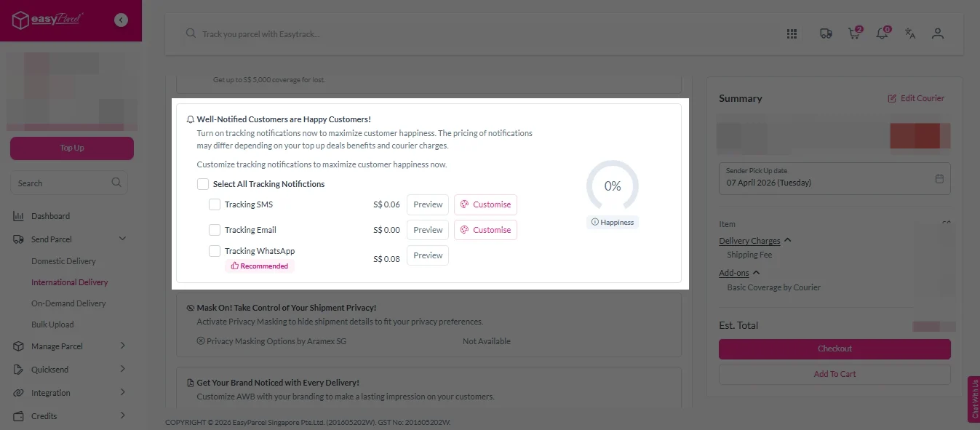
Task: Click the Edit Courier link
Action: [916, 97]
